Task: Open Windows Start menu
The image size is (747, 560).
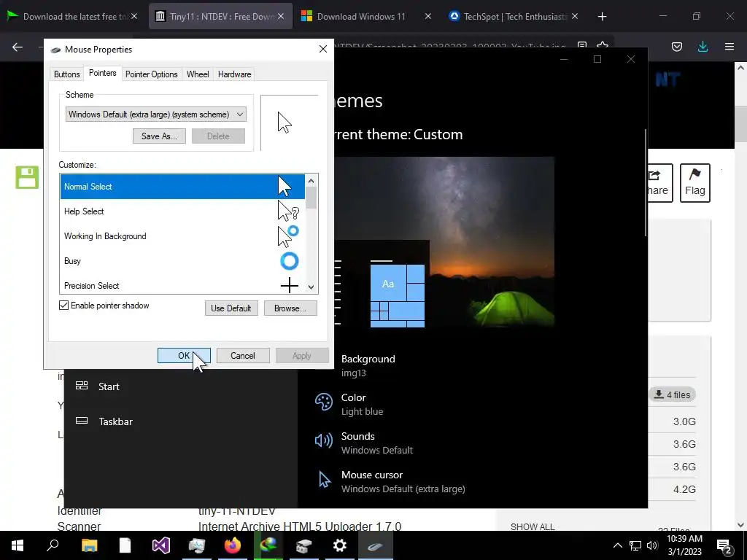Action: pos(18,545)
